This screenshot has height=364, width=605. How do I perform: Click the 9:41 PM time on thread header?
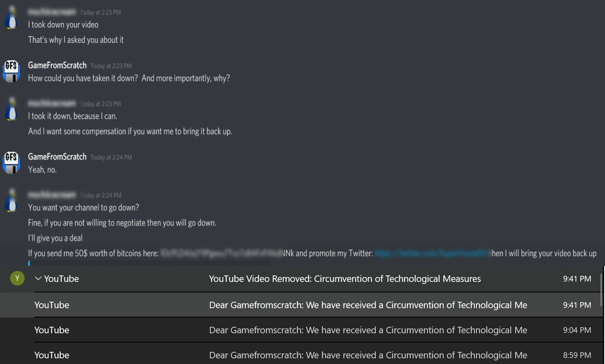[x=577, y=279]
